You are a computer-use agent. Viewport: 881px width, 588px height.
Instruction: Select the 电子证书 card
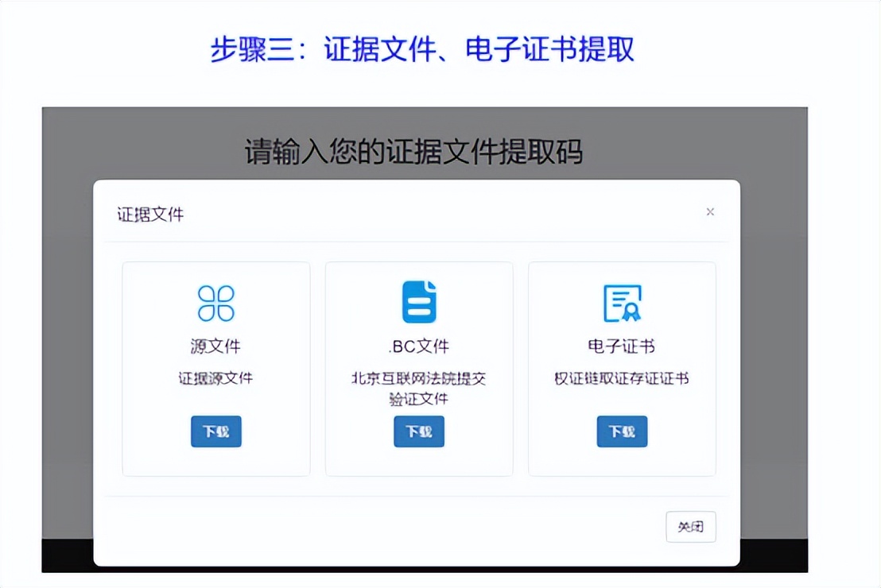click(x=622, y=367)
